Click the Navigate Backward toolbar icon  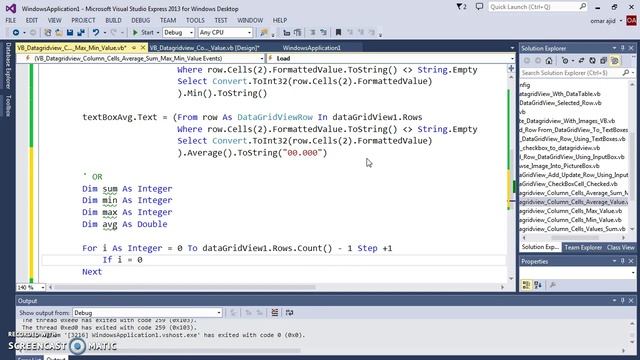point(16,33)
